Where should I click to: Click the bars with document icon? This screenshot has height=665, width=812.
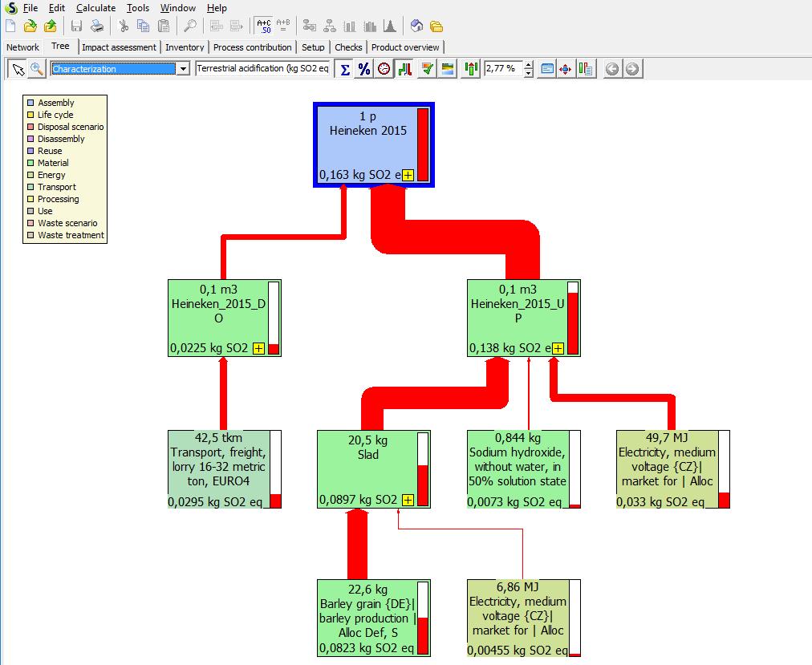(x=586, y=69)
